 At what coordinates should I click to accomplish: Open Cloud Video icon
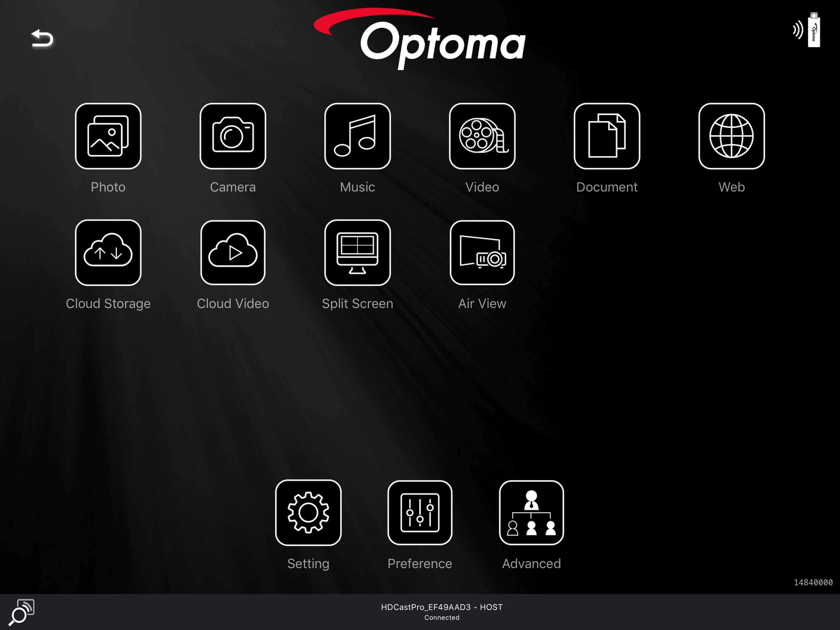point(233,253)
